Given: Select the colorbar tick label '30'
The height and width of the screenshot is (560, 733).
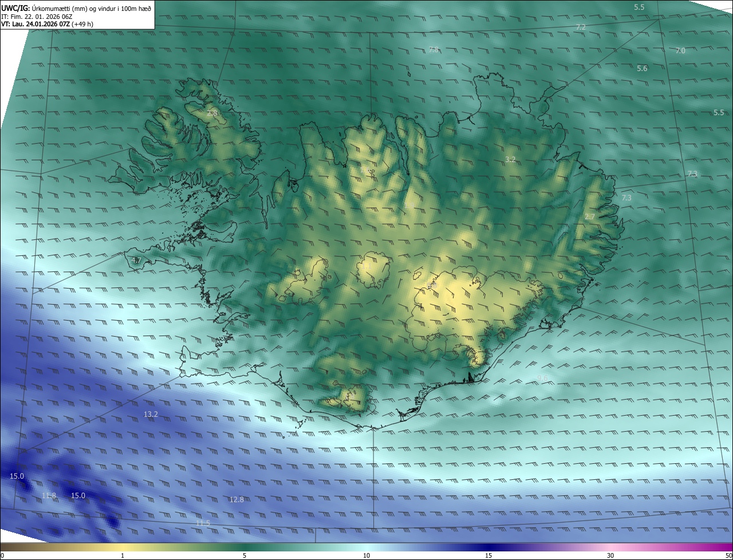Looking at the screenshot, I should coord(610,555).
